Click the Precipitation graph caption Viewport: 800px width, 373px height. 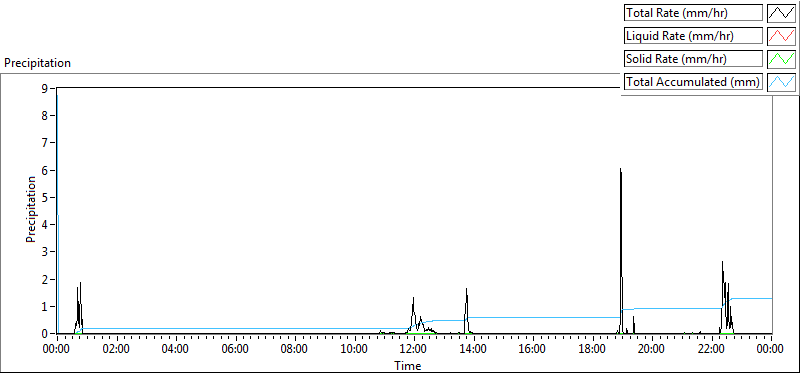37,63
